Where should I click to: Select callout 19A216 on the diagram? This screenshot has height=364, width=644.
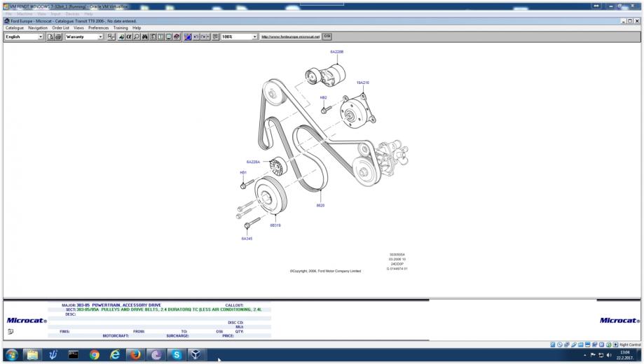[363, 83]
